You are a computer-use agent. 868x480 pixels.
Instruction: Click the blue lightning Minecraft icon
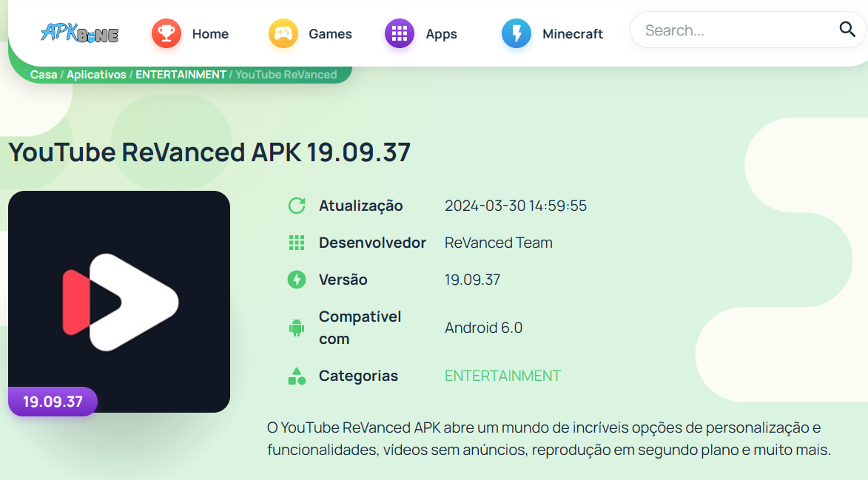pyautogui.click(x=517, y=33)
